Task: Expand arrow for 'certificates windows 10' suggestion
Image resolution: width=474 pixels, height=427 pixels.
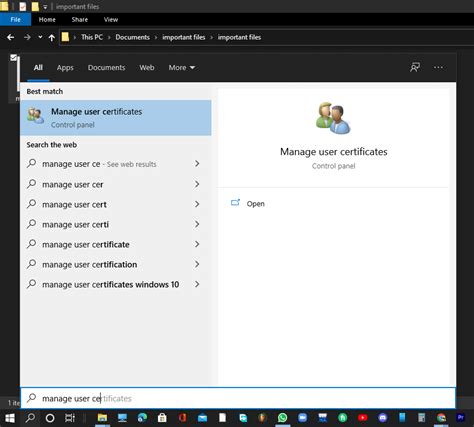Action: point(197,284)
